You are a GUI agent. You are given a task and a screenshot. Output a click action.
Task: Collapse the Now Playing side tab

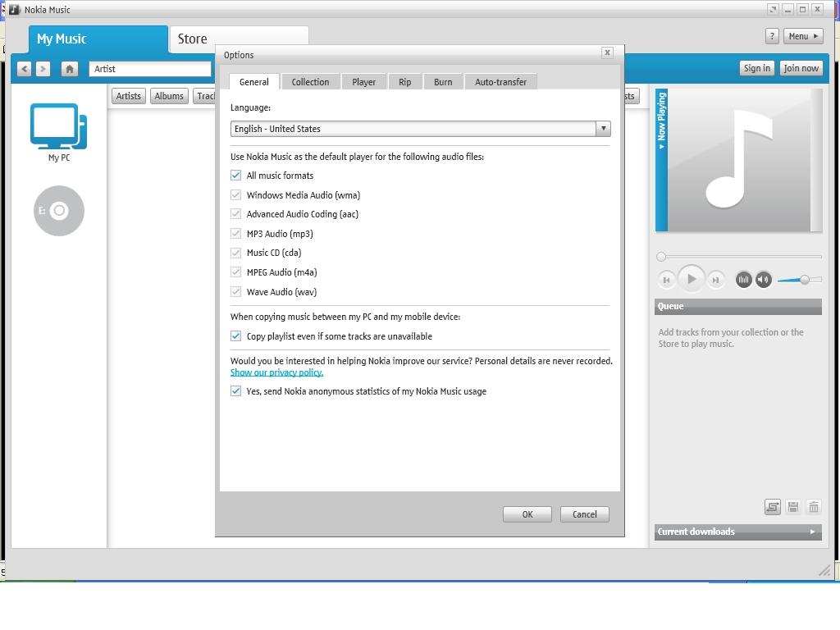[662, 160]
